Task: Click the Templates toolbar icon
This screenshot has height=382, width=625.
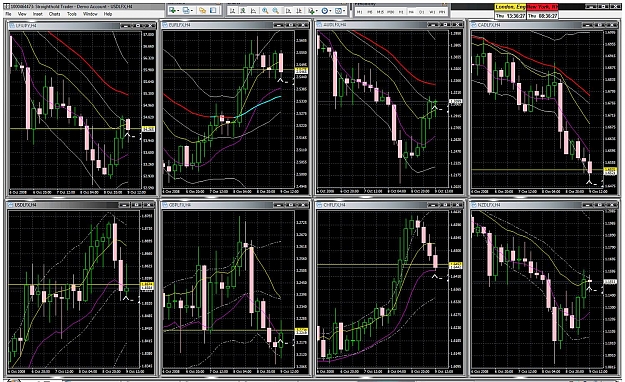Action: click(338, 11)
